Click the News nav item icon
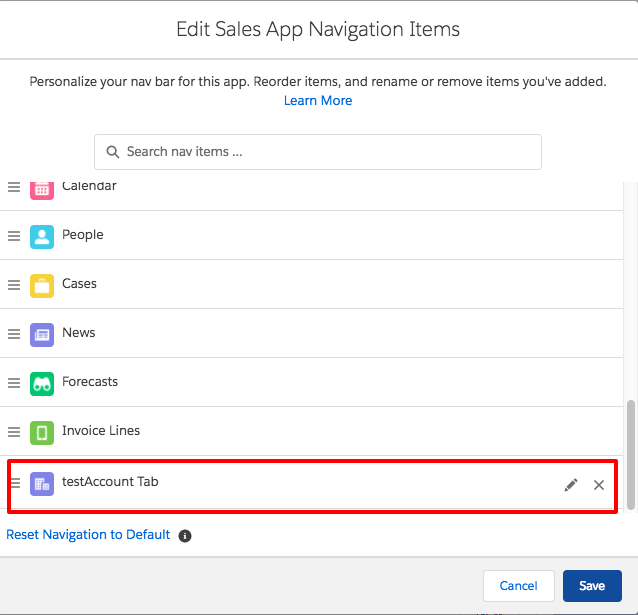Screen dimensions: 638x615 (x=42, y=334)
